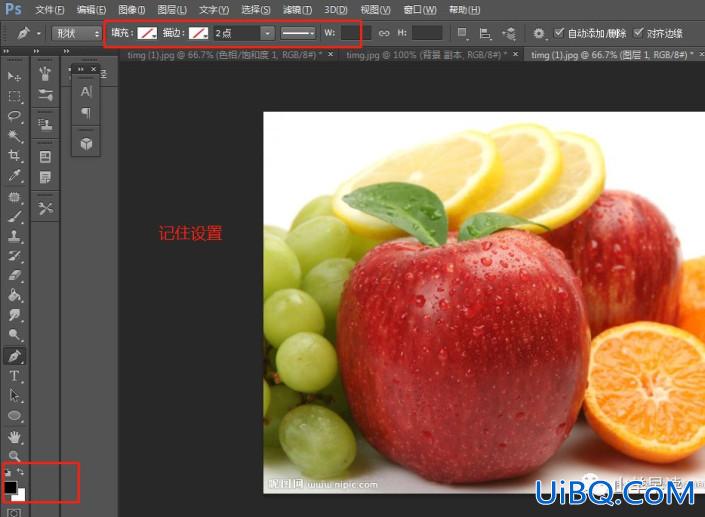Close the floating character panel
The width and height of the screenshot is (705, 517).
point(94,69)
